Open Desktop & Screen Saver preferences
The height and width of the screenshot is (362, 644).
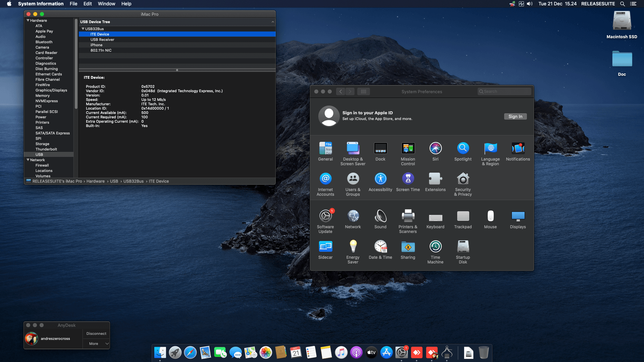click(353, 154)
